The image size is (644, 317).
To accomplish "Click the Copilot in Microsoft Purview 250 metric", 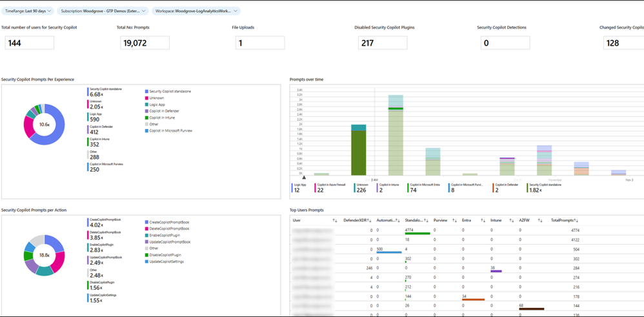I will pyautogui.click(x=105, y=167).
